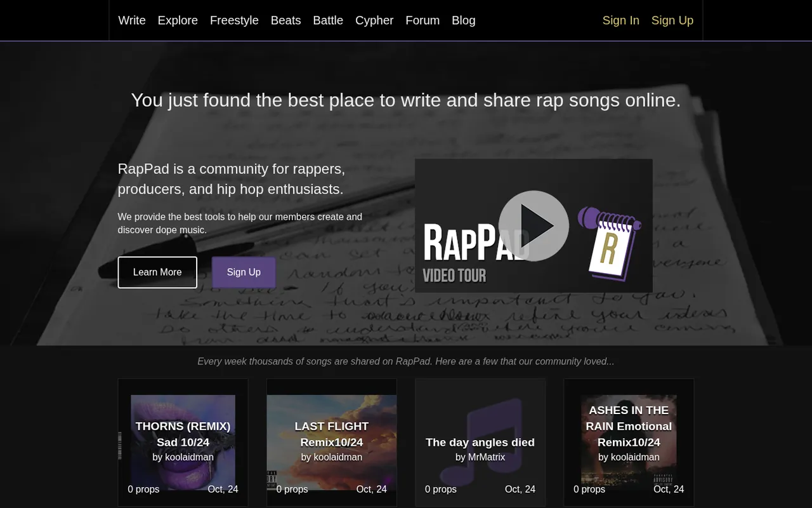Click 'by koolaidman' under THORNS (REMIX)
Screen dimensions: 812x508
(183, 457)
